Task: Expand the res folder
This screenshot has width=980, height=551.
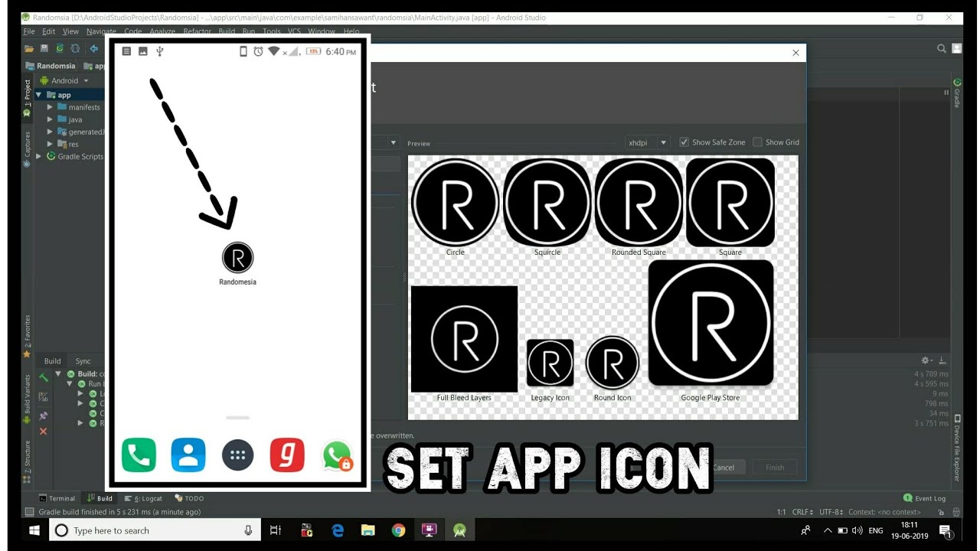Action: click(51, 144)
